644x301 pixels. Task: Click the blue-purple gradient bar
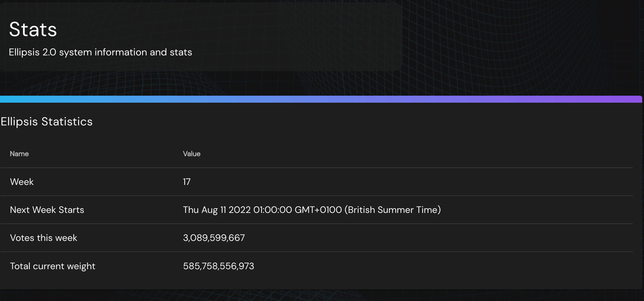pos(321,99)
